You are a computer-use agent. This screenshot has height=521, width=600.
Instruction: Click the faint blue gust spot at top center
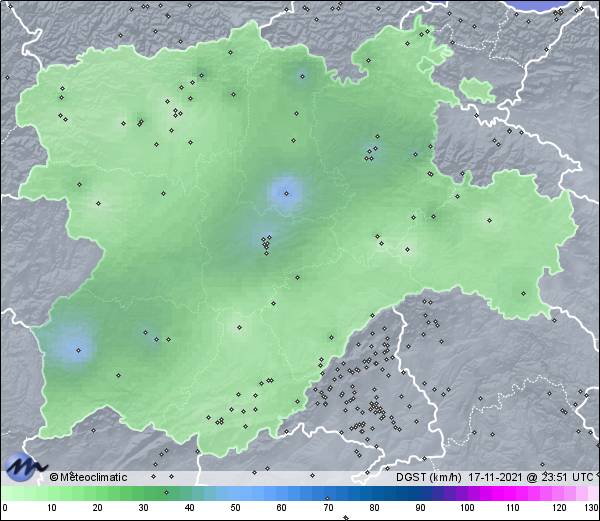(x=300, y=76)
